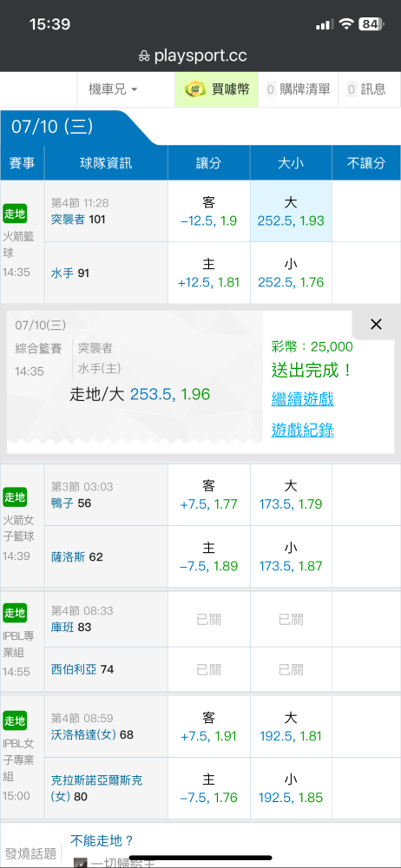The width and height of the screenshot is (401, 868).
Task: Tap the 走地 badge for IPBL女子專業組
Action: pyautogui.click(x=15, y=720)
